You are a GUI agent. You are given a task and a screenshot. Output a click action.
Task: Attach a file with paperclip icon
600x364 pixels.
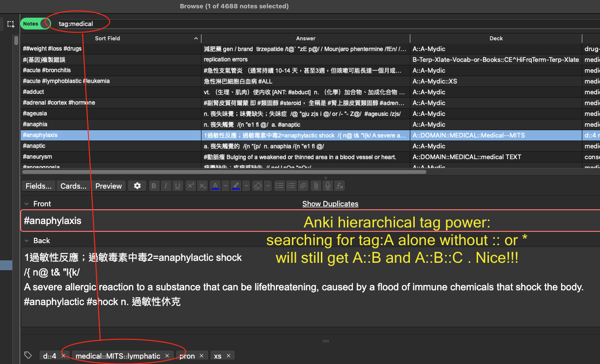[316, 186]
